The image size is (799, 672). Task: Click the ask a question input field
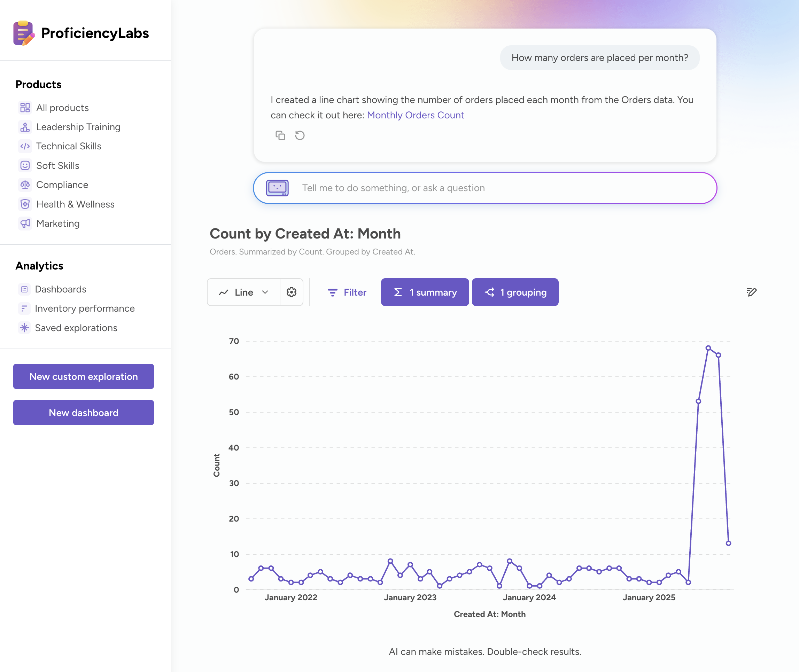[x=495, y=188]
